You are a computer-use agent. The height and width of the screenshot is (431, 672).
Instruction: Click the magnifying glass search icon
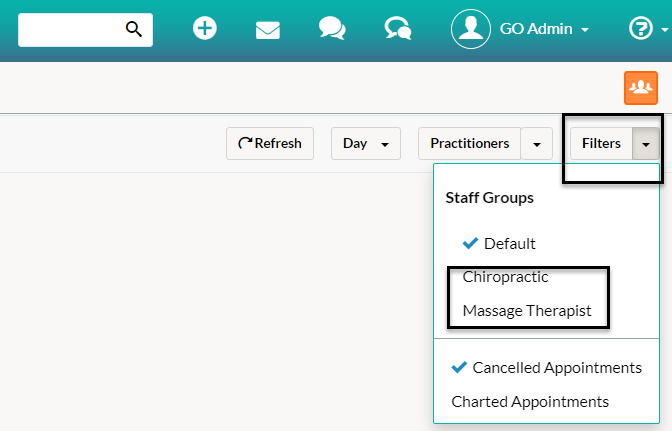(134, 29)
